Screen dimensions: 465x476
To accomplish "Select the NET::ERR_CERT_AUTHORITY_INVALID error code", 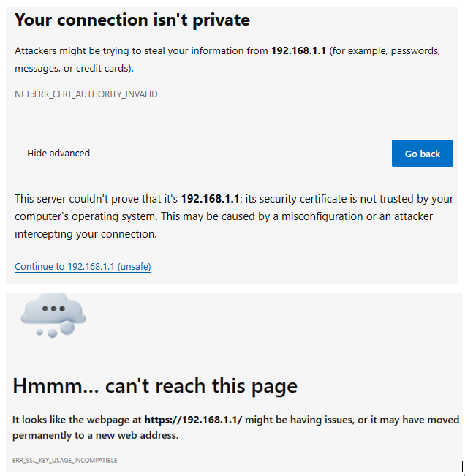I will [86, 94].
